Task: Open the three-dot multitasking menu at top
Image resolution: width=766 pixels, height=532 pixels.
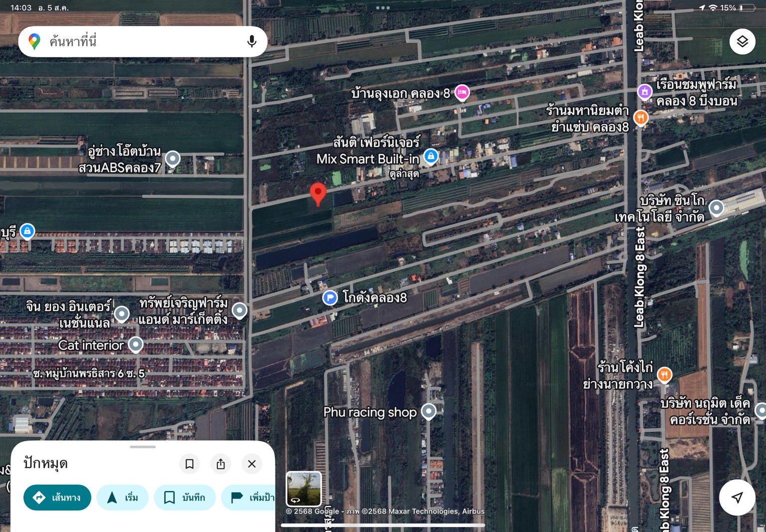Action: [x=383, y=8]
